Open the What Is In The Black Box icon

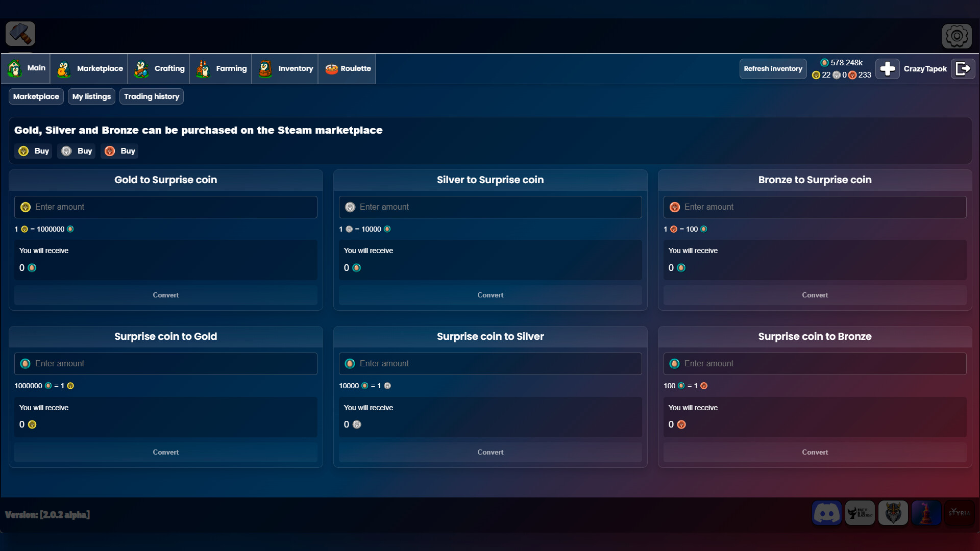[x=860, y=513]
